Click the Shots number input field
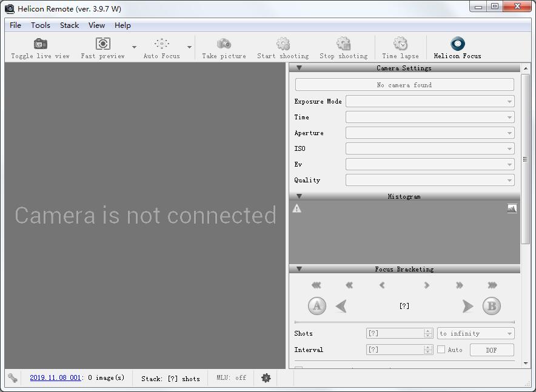The width and height of the screenshot is (536, 392). tap(395, 333)
